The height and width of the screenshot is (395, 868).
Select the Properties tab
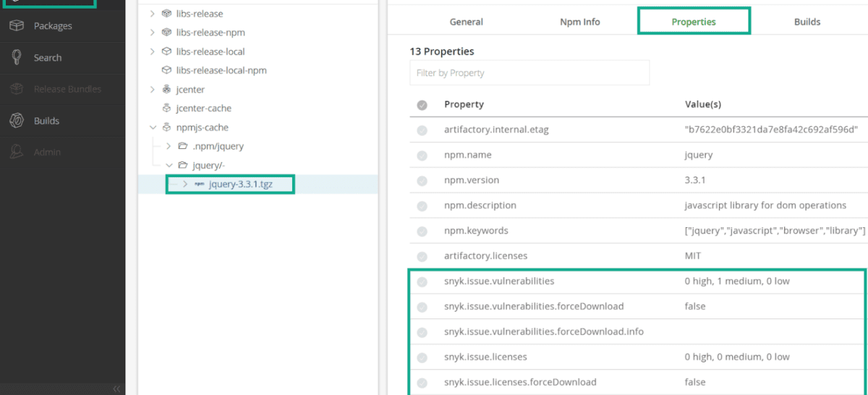(694, 22)
